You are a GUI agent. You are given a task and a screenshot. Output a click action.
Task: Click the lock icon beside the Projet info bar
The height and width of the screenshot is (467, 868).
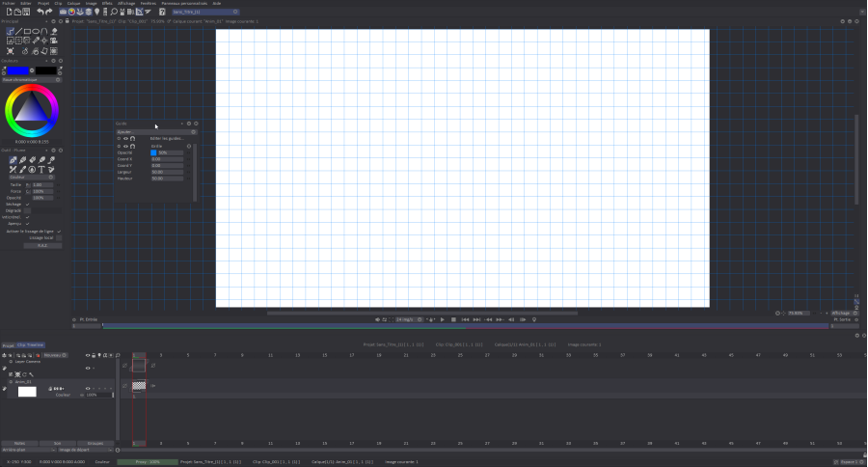68,21
